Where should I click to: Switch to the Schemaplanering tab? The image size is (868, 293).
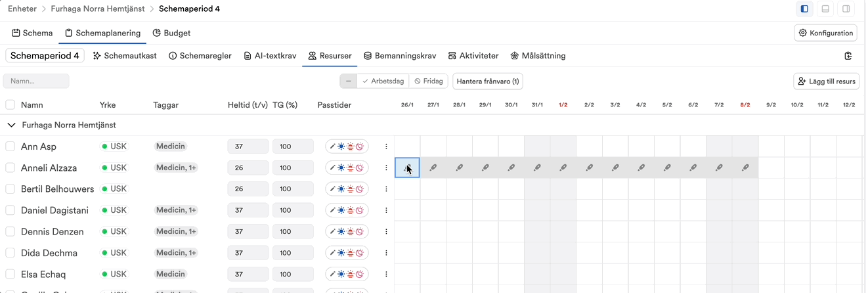tap(102, 33)
